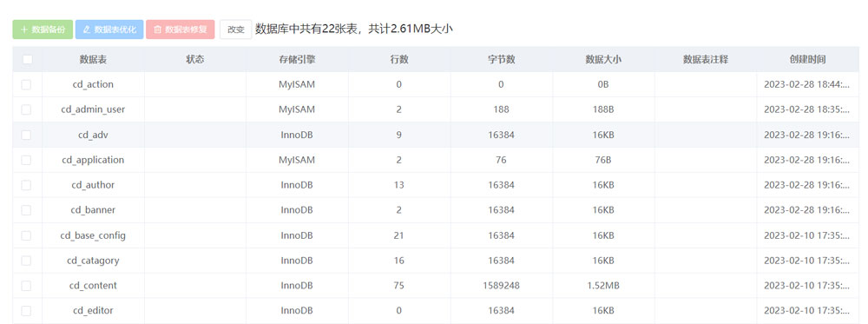Click the 数据大小 column header
This screenshot has height=324, width=868.
point(603,59)
